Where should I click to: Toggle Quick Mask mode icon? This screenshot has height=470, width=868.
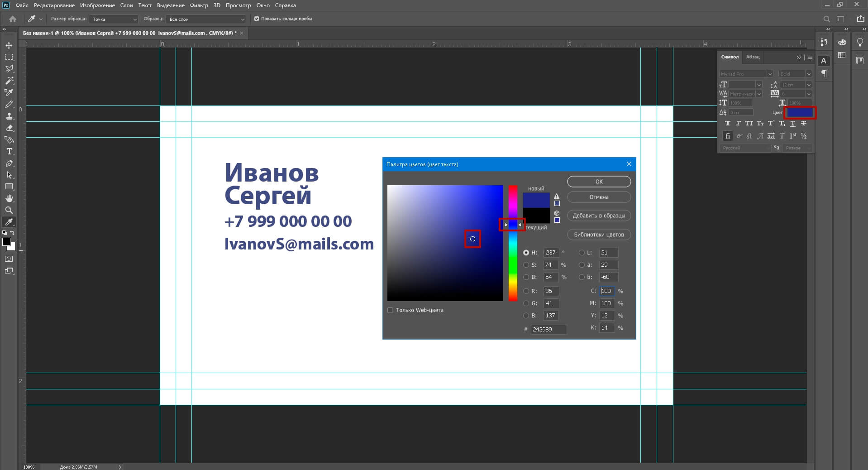[x=9, y=259]
